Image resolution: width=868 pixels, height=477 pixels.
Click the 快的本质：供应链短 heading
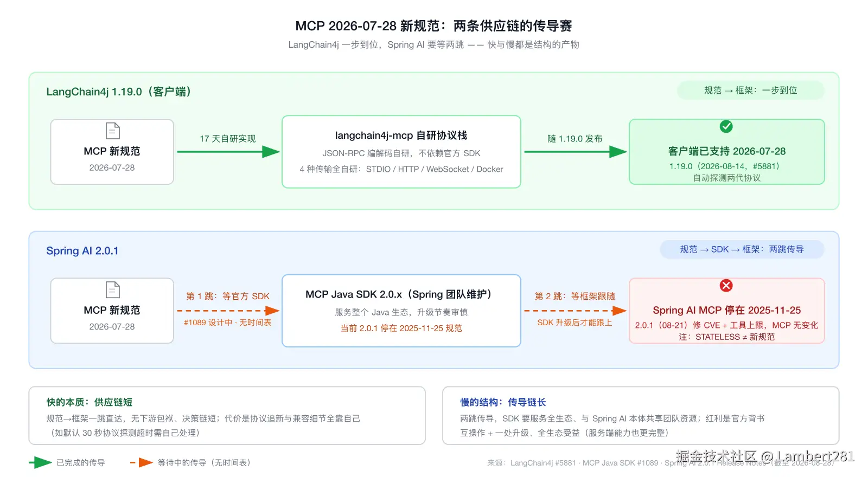coord(90,402)
